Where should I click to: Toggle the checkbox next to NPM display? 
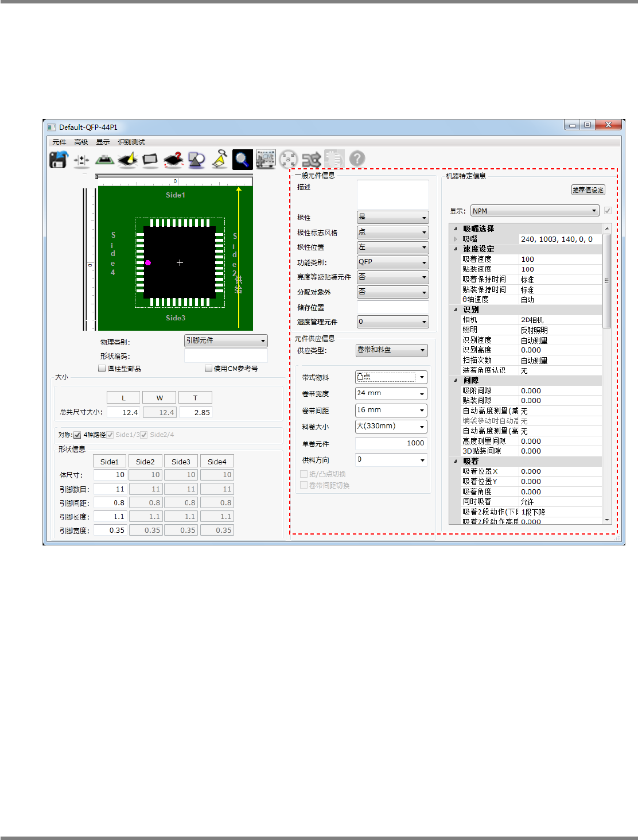(608, 211)
